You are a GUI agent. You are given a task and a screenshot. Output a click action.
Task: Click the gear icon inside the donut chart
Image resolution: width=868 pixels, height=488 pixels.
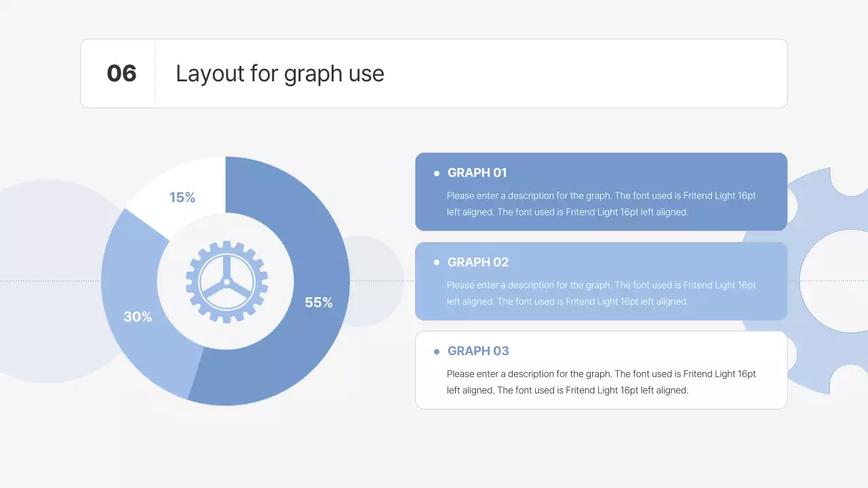[x=226, y=281]
